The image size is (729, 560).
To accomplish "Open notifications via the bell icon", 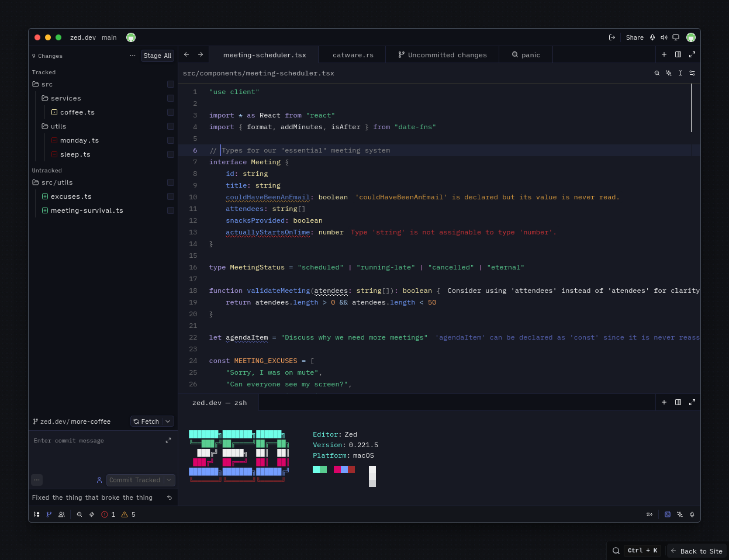I will coord(692,514).
